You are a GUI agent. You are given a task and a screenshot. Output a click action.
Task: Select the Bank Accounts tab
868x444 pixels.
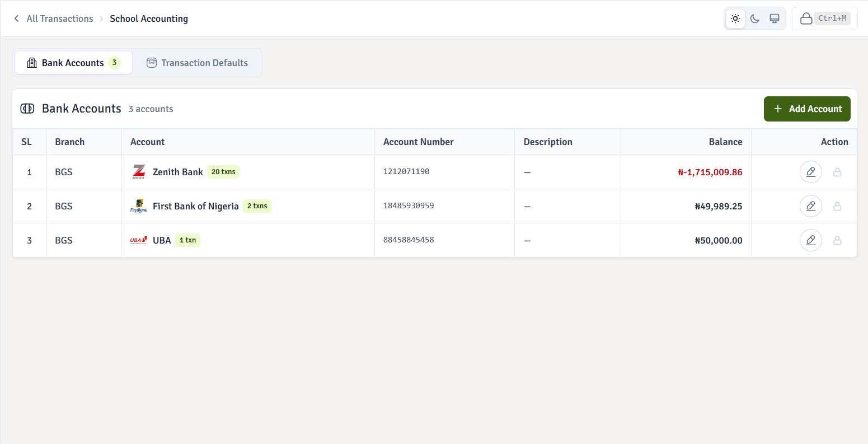click(73, 63)
